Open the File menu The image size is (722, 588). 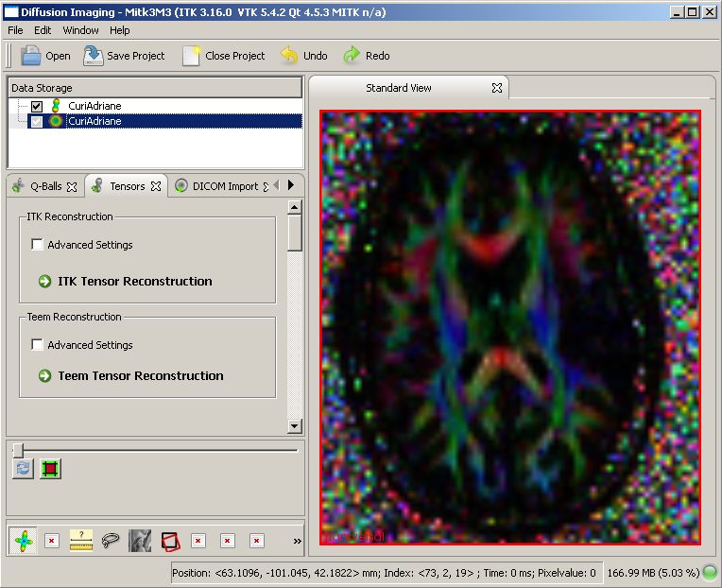pos(15,30)
